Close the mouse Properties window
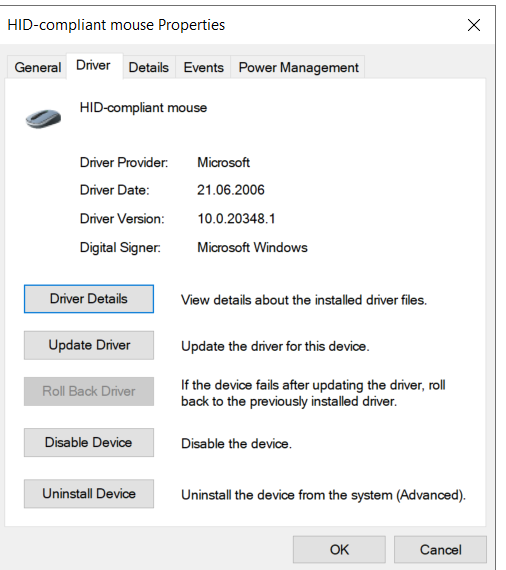The image size is (506, 570). (x=474, y=25)
